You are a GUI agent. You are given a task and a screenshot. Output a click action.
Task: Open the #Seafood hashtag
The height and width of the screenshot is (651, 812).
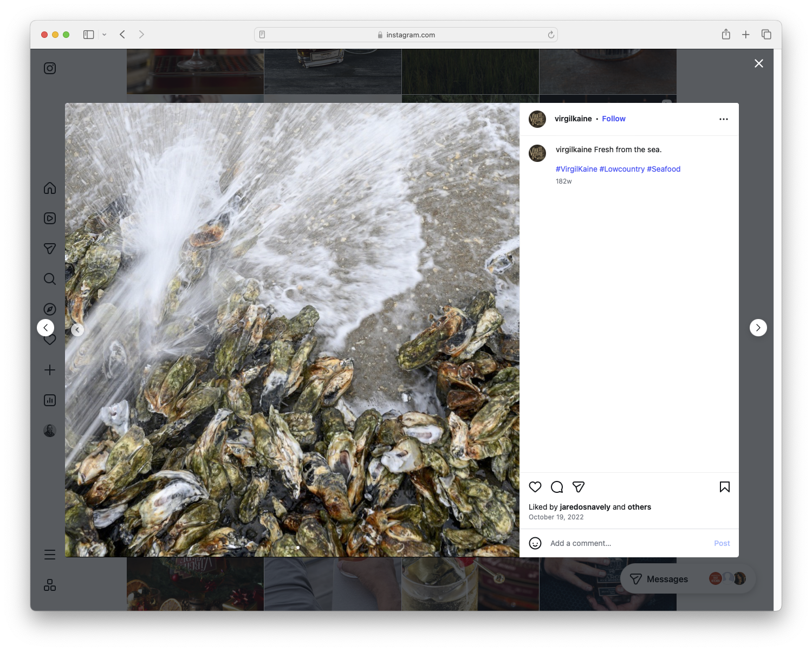pos(664,169)
